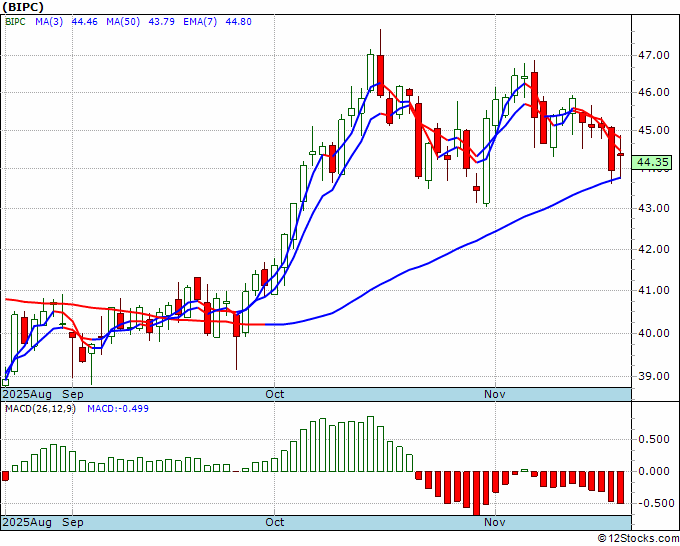The width and height of the screenshot is (680, 546).
Task: Click the tallest green MACD histogram bar
Action: (x=370, y=444)
